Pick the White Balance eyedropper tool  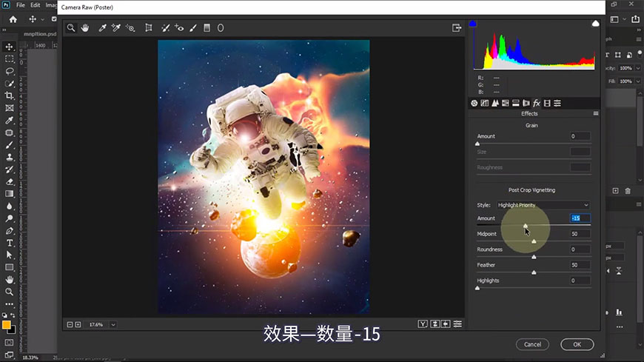point(102,28)
